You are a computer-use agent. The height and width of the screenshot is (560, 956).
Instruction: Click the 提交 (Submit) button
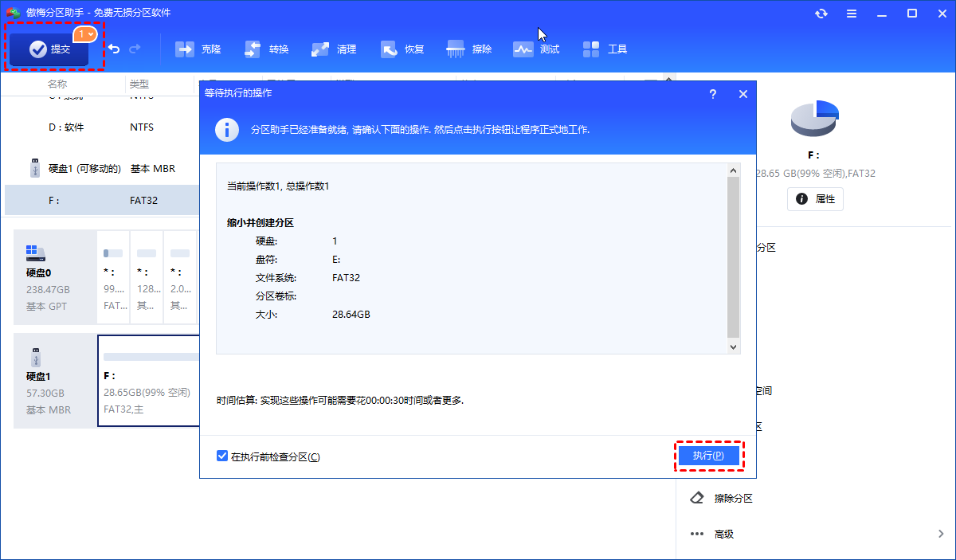click(x=50, y=49)
